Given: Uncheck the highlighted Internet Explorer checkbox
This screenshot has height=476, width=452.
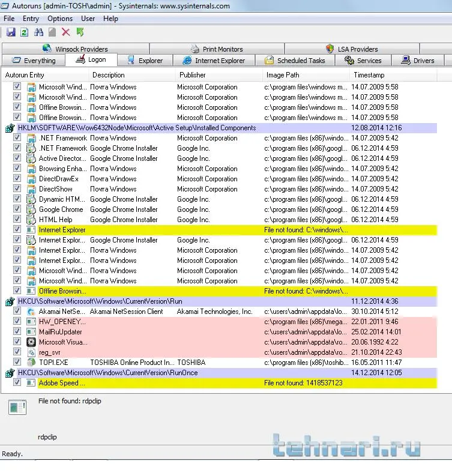Looking at the screenshot, I should 17,229.
